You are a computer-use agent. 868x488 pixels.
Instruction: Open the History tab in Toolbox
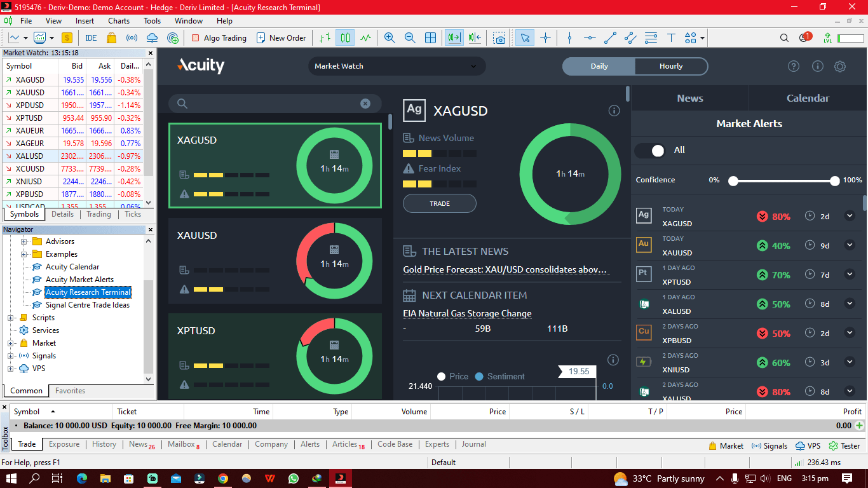coord(104,444)
